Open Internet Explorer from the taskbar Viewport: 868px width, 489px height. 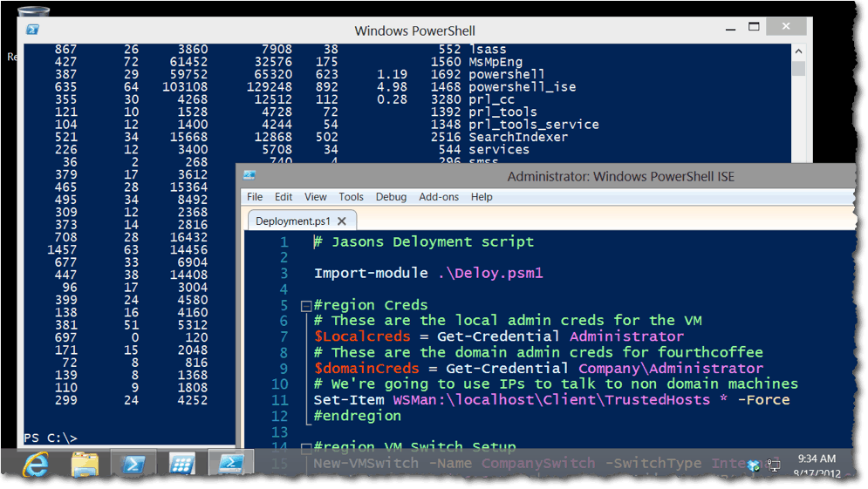36,464
